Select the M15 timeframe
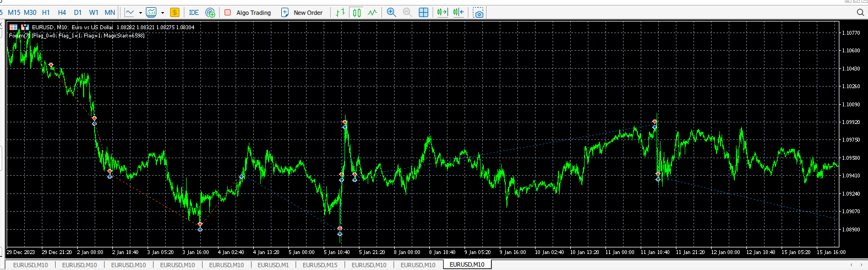The height and width of the screenshot is (270, 868). (14, 12)
